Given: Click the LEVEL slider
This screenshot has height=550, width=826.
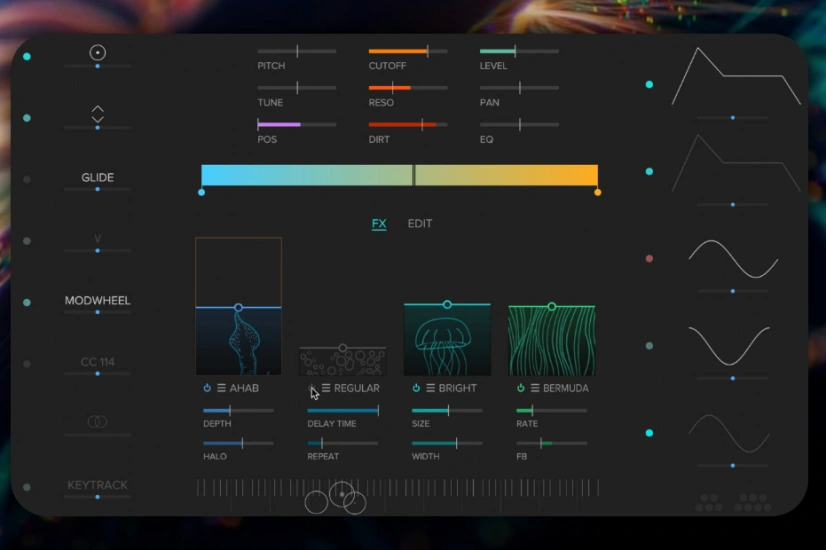Looking at the screenshot, I should (x=519, y=51).
